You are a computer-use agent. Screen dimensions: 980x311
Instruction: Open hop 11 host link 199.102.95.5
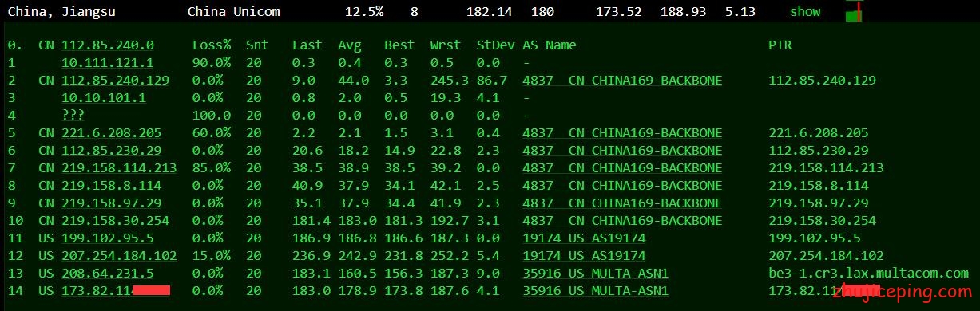pyautogui.click(x=108, y=238)
